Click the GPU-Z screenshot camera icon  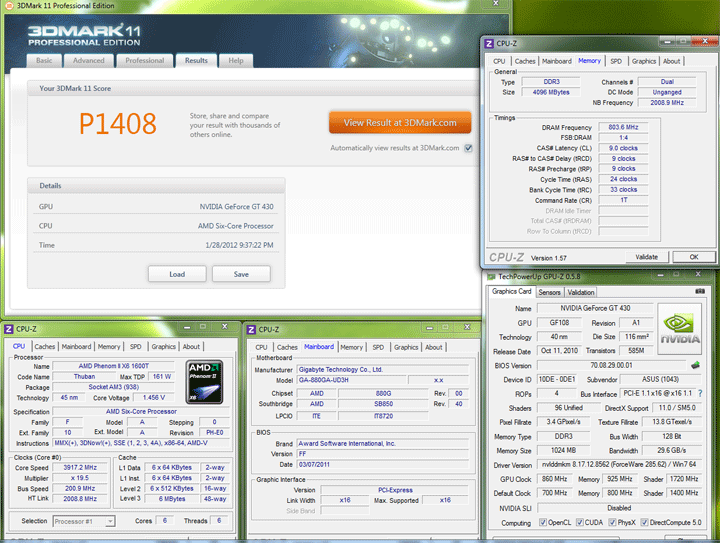(700, 291)
